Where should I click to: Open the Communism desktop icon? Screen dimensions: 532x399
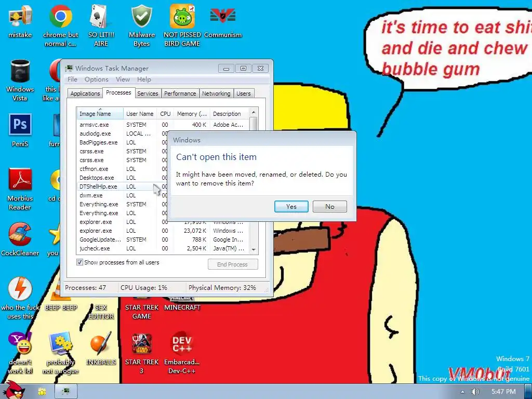[223, 21]
